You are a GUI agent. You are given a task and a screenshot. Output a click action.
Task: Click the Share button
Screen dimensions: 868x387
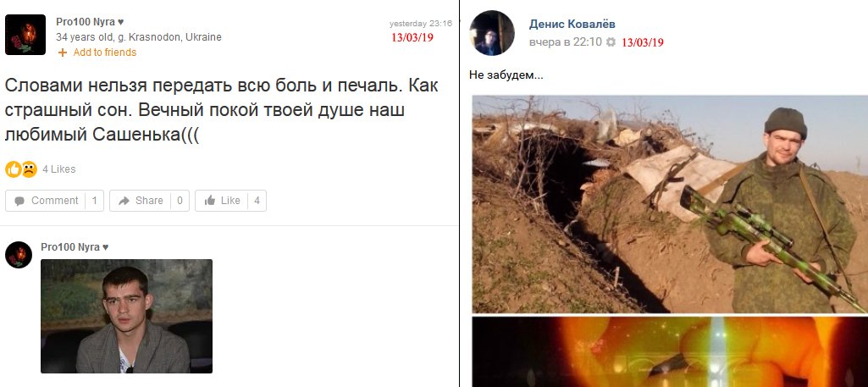point(149,201)
